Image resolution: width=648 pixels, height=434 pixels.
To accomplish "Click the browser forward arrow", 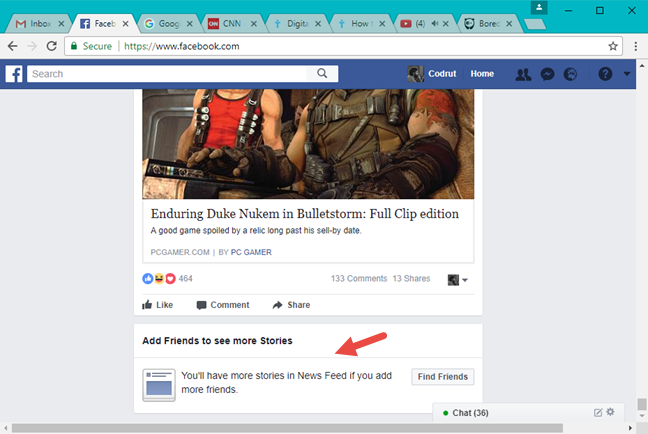I will (32, 46).
